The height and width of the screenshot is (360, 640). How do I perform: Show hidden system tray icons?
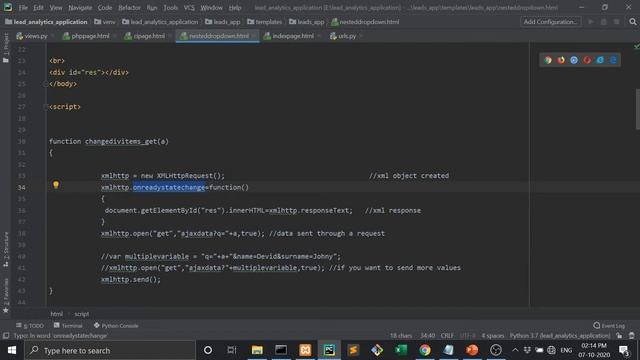click(x=515, y=350)
